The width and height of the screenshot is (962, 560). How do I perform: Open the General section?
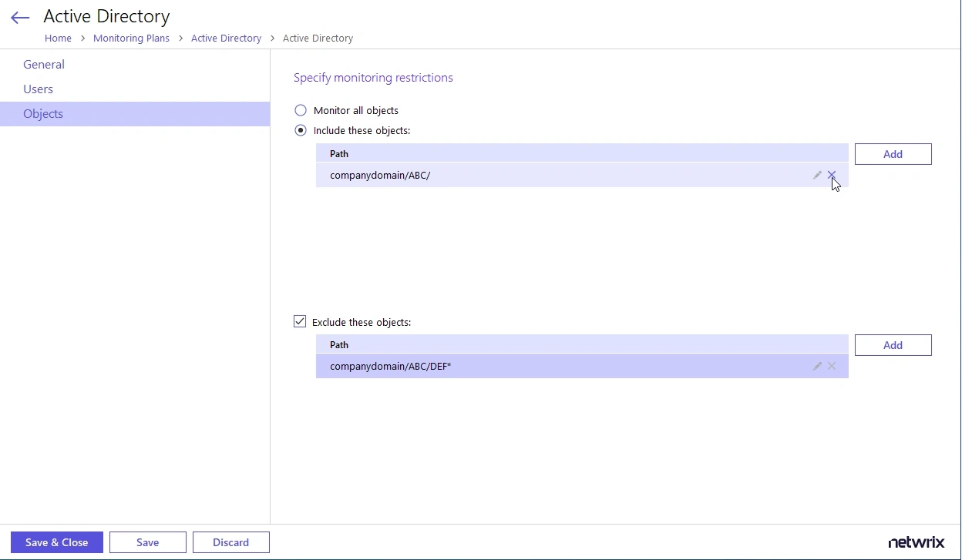click(43, 64)
